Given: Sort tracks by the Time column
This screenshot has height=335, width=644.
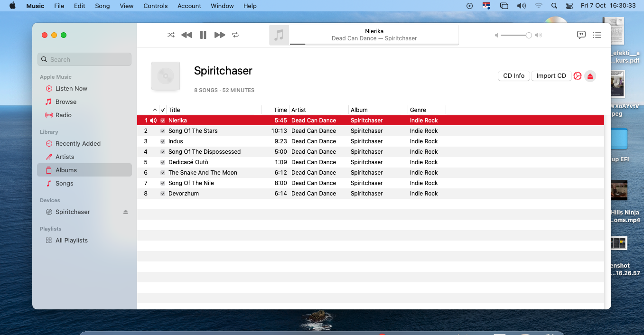Looking at the screenshot, I should [275, 110].
